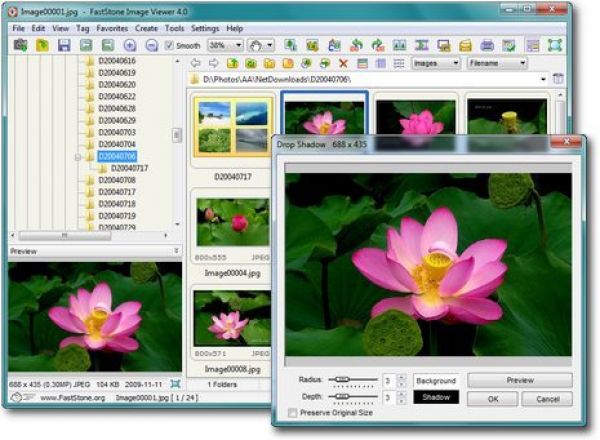This screenshot has height=440, width=600.
Task: Click the Save (floppy disk) toolbar icon
Action: tap(64, 46)
